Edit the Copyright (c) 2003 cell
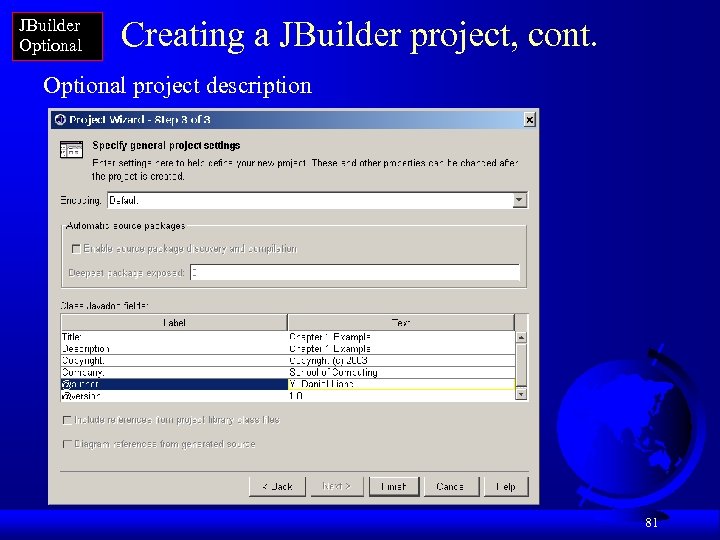 click(x=401, y=361)
